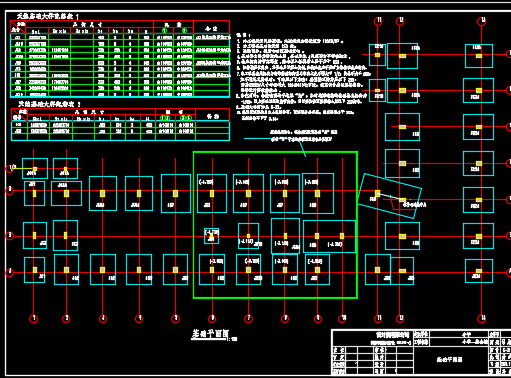Click axis bubble 2 at the bottom

coord(66,319)
